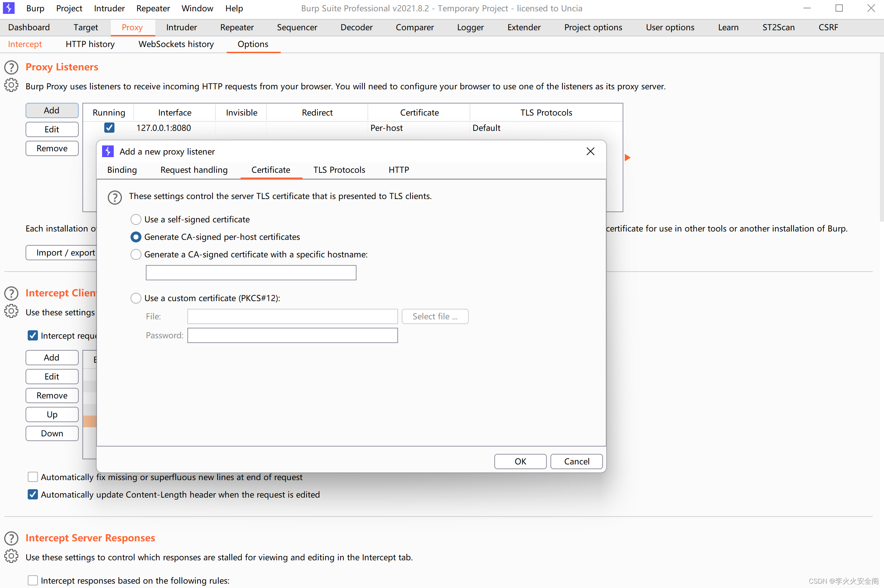Click the specific hostname input field
This screenshot has width=884, height=588.
coord(251,273)
